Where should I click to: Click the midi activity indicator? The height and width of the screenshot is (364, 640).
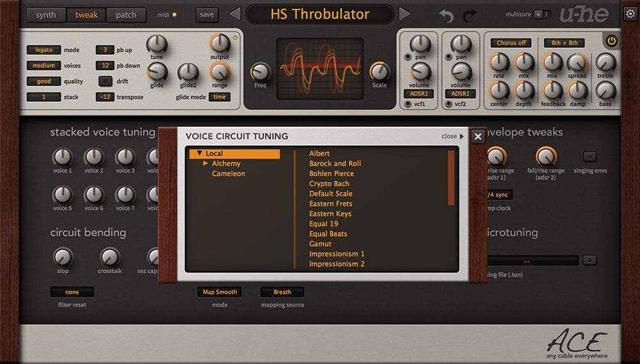(x=175, y=15)
